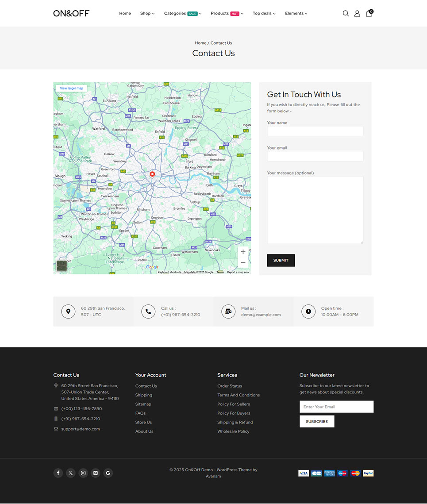Screen dimensions: 427x504
Task: Click Call us number (+01) 987-654-3210
Action: pos(181,315)
